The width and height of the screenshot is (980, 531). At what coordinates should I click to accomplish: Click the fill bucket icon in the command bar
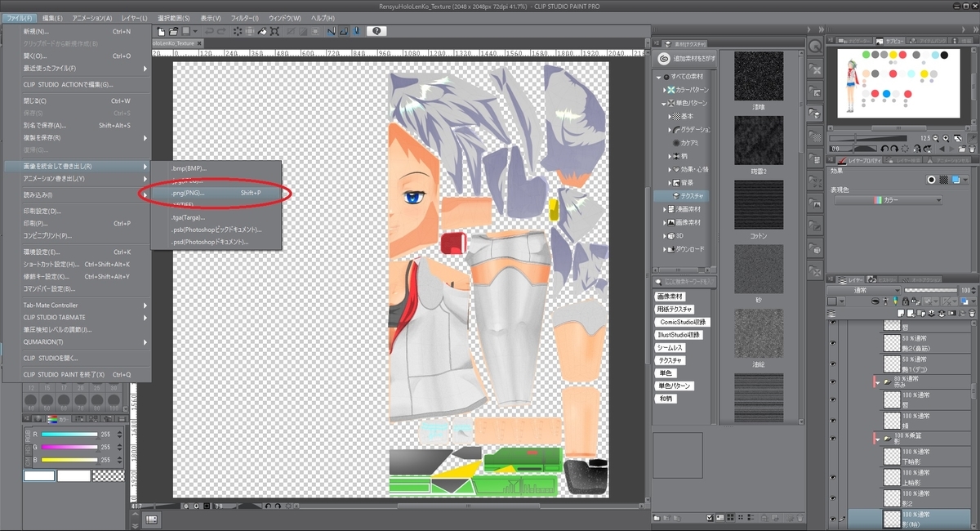[262, 31]
